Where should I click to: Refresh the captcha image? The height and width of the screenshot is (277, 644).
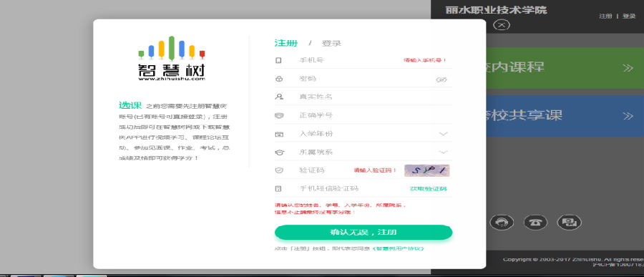[426, 170]
